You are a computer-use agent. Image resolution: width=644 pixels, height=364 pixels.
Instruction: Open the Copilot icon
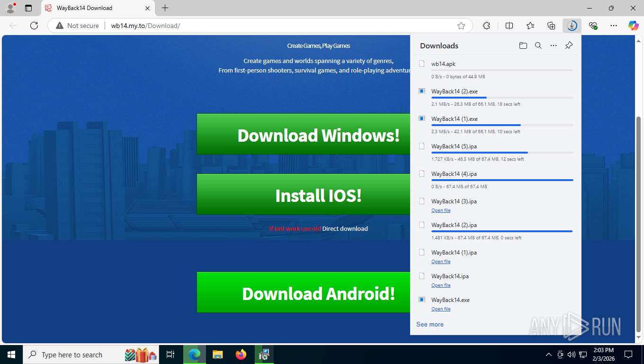coord(633,26)
